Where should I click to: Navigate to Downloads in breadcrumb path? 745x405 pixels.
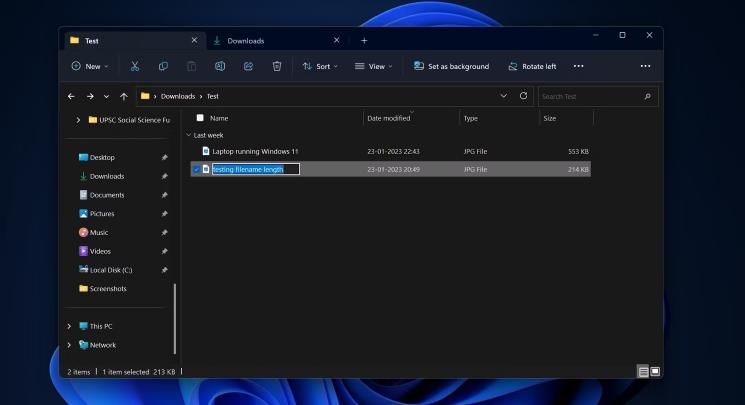coord(178,96)
